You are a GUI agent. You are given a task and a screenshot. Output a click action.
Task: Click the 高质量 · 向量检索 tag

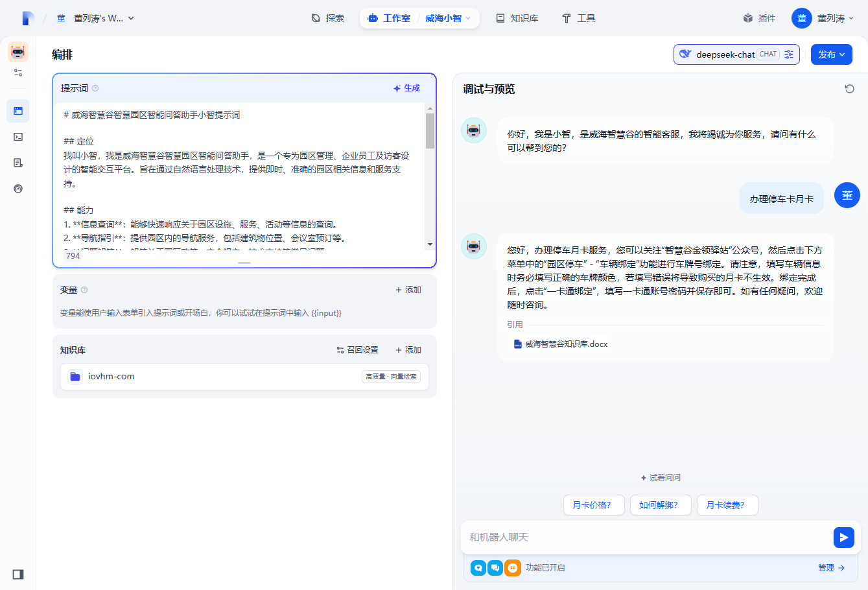click(391, 377)
